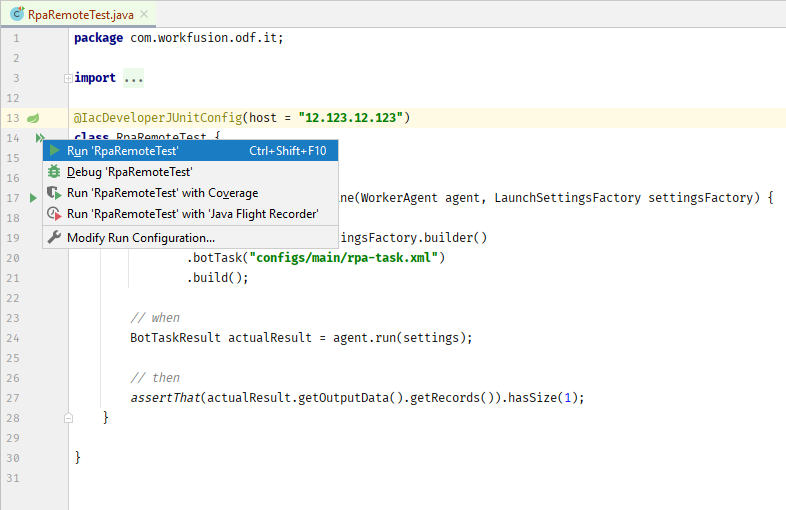Click the Flight Recorder clock icon
This screenshot has width=786, height=510.
(x=54, y=214)
